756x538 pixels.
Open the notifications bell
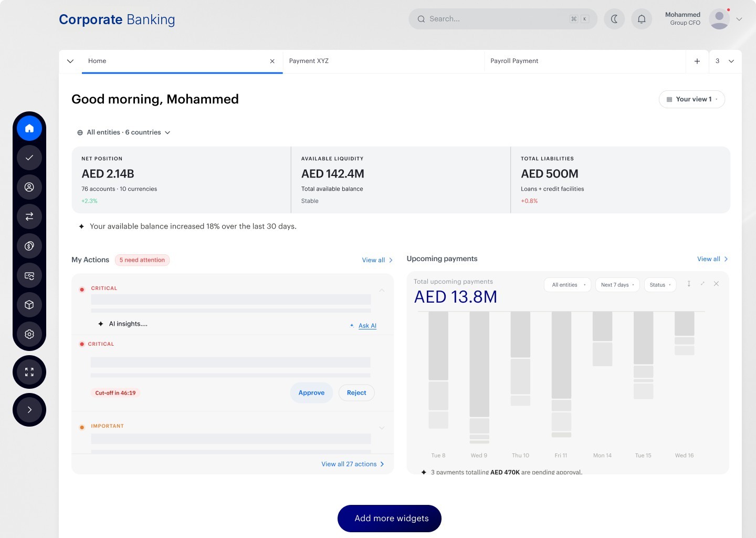[x=642, y=19]
